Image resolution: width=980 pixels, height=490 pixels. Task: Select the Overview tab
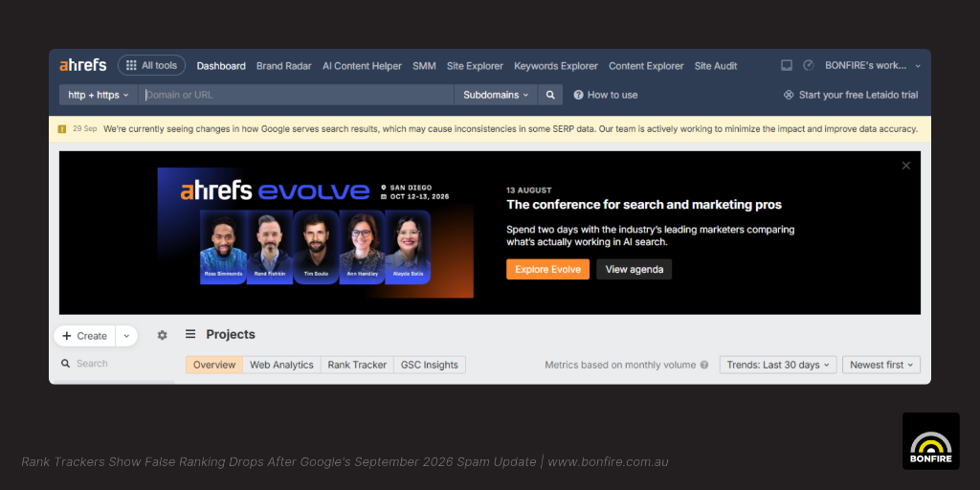[x=214, y=365]
